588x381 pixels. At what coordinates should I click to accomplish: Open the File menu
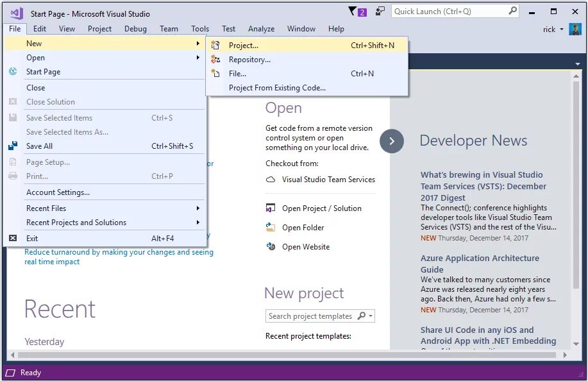tap(15, 28)
